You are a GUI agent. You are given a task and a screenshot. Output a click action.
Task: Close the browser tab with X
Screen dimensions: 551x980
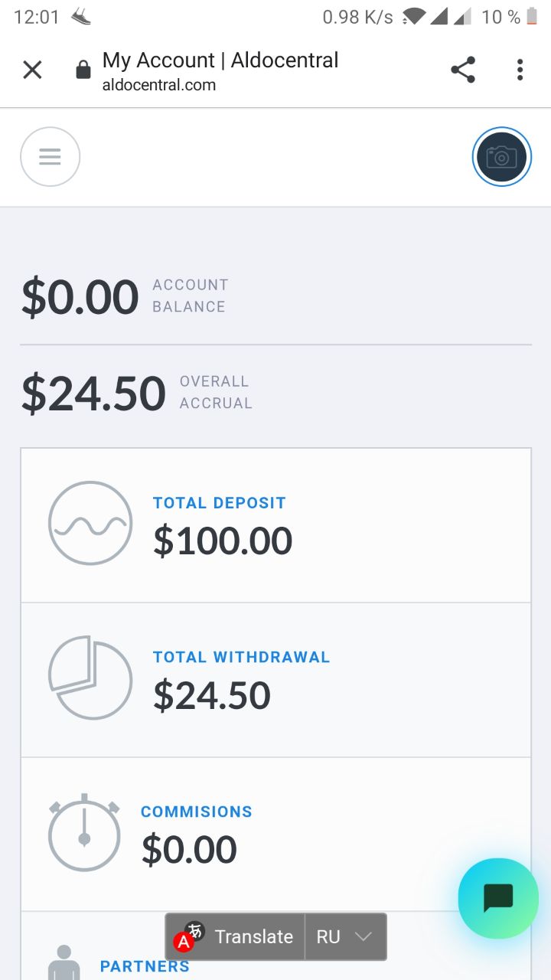click(x=32, y=70)
